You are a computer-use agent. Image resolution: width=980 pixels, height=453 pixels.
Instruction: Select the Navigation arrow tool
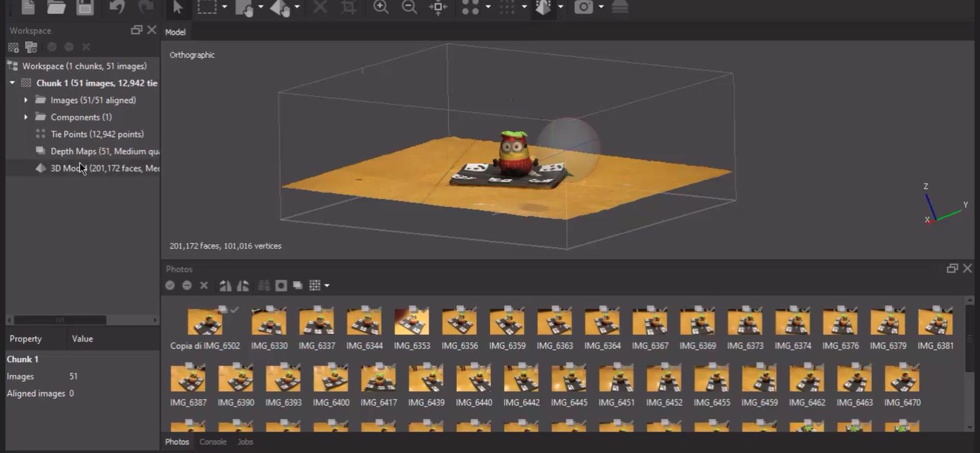178,7
